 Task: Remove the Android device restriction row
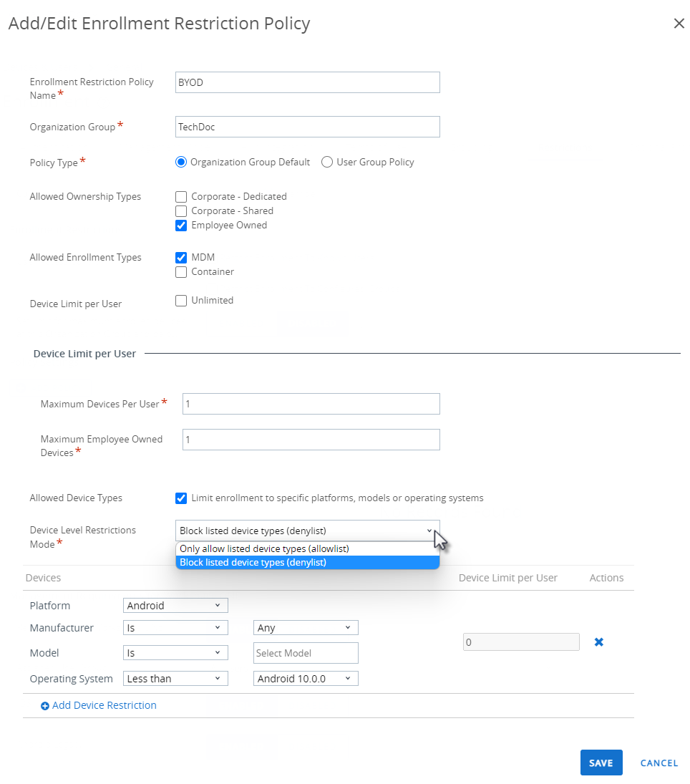(598, 642)
